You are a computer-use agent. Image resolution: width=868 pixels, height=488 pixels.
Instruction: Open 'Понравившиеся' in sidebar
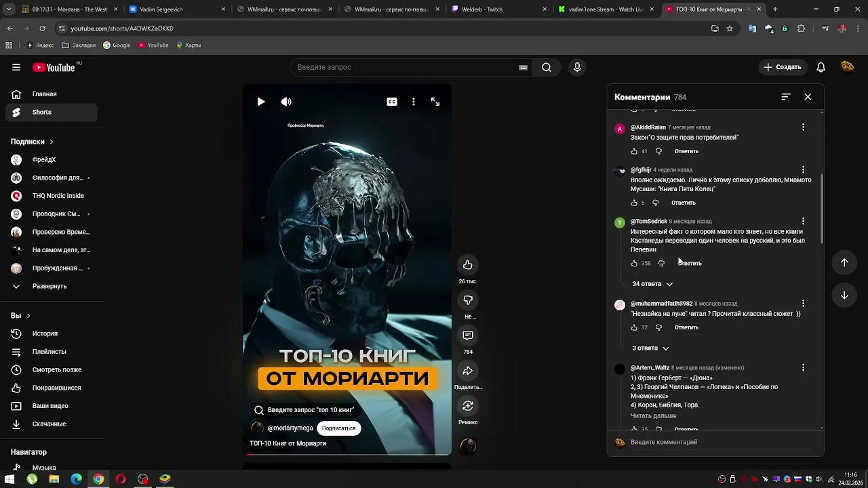click(52, 388)
